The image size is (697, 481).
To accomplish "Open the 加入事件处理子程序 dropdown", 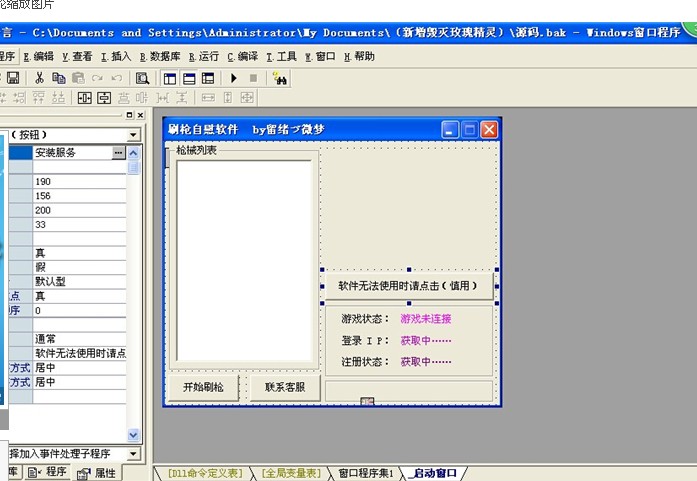I will tap(133, 453).
